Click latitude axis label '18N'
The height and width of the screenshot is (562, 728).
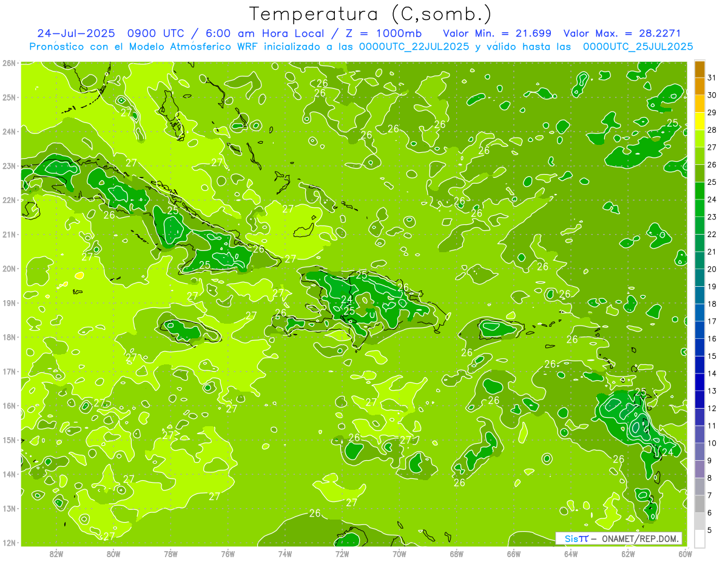(9, 337)
